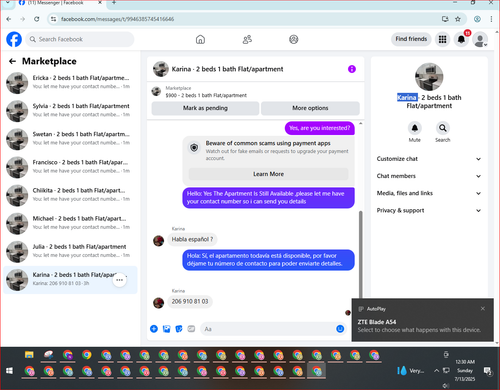Open Sylvia's conversation in the list
This screenshot has width=500, height=390.
tap(70, 110)
